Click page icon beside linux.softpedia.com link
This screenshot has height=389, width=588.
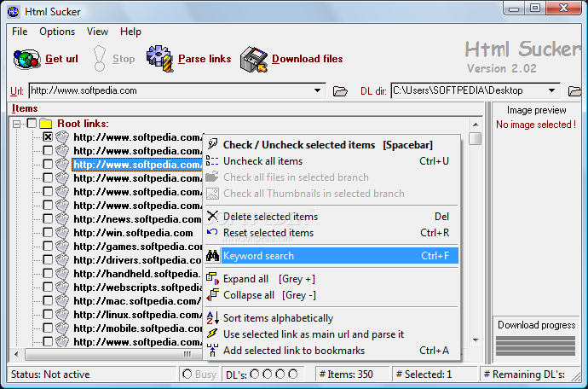[x=62, y=314]
